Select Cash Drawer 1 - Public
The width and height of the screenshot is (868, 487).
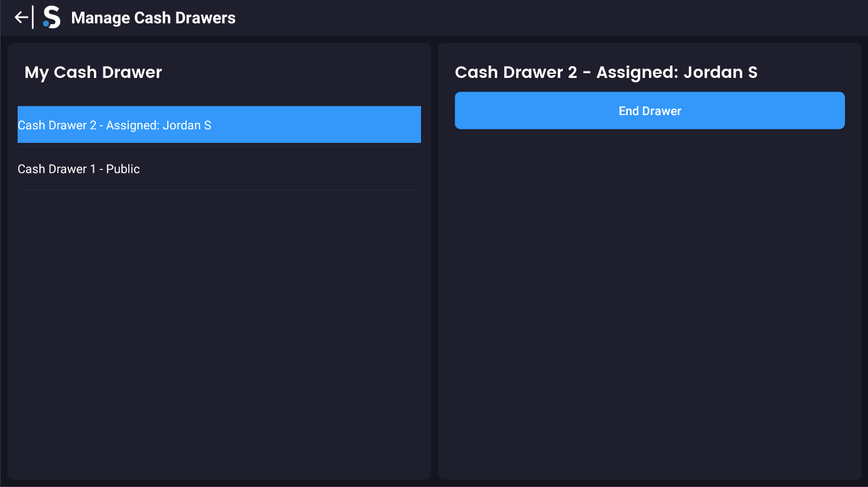[x=79, y=169]
